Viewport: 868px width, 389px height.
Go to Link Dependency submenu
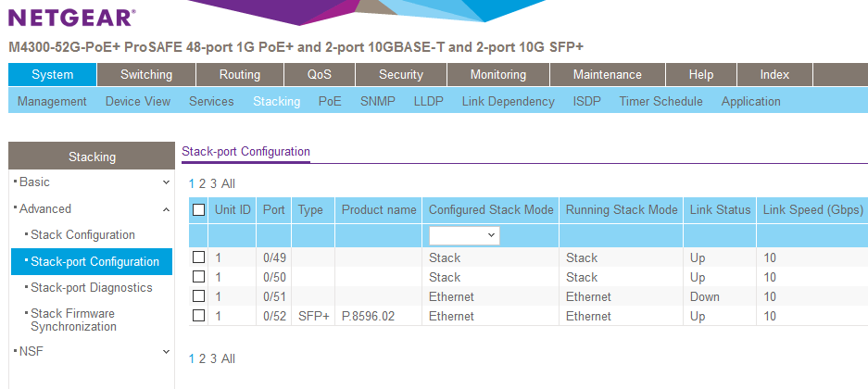[509, 101]
